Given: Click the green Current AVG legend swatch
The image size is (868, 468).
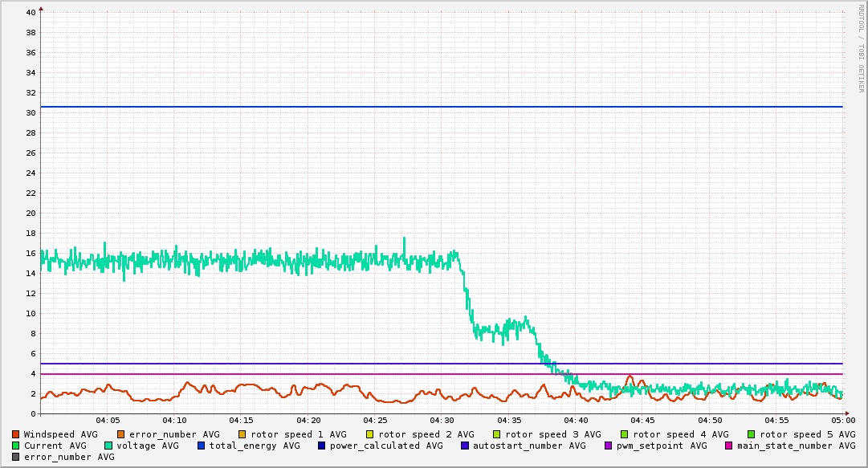Looking at the screenshot, I should point(16,446).
